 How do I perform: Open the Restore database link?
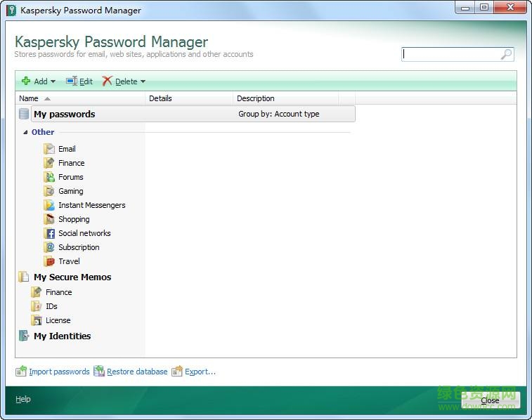tap(137, 372)
